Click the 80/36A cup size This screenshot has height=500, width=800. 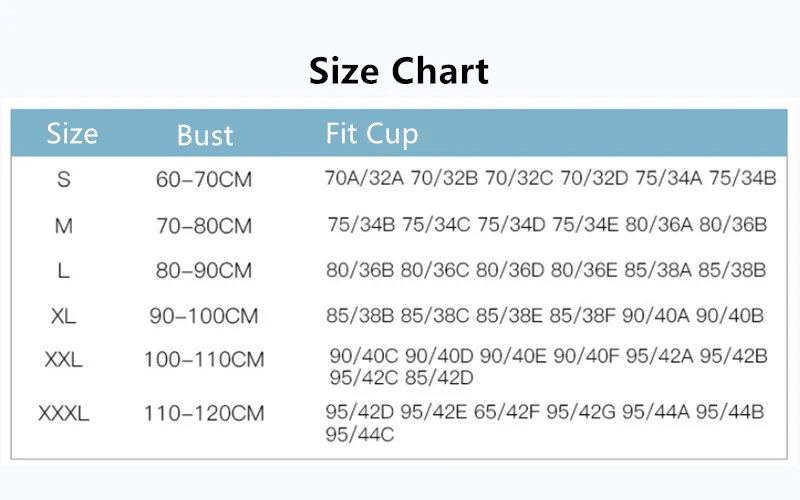pyautogui.click(x=659, y=225)
